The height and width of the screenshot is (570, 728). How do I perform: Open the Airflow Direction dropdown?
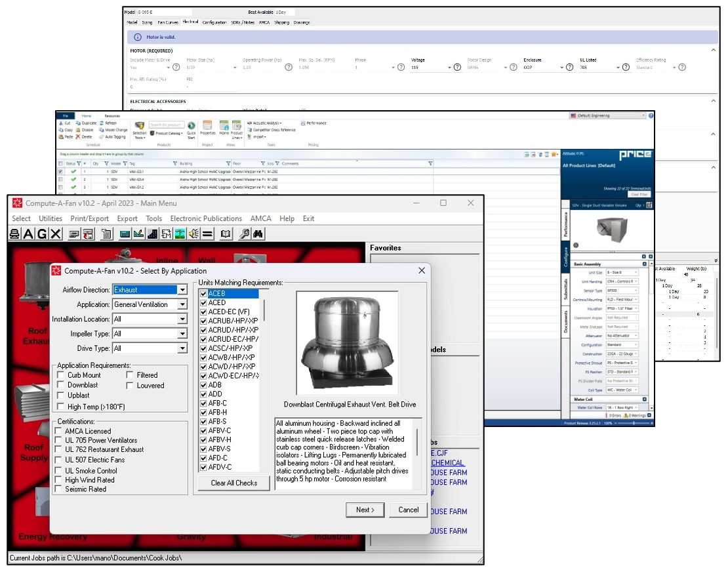coord(182,290)
